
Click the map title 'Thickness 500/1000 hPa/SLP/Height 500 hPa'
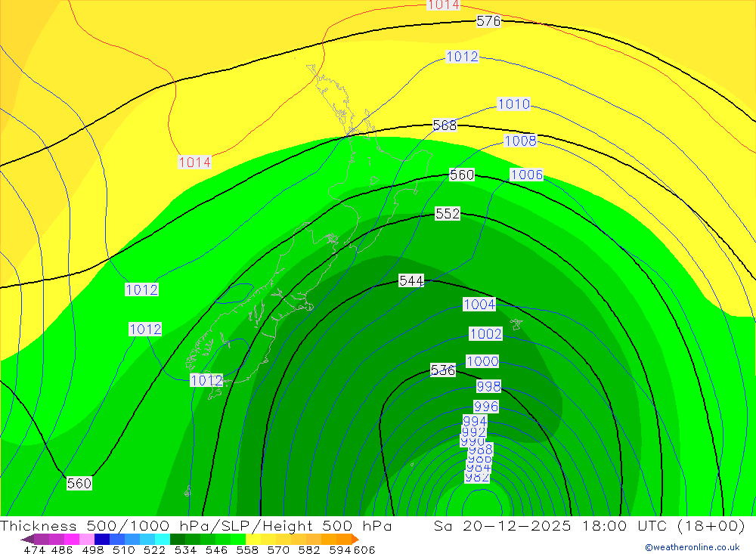pos(196,525)
